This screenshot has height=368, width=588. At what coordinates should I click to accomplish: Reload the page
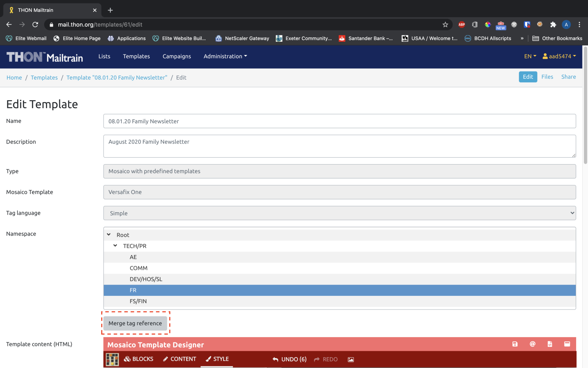point(35,25)
